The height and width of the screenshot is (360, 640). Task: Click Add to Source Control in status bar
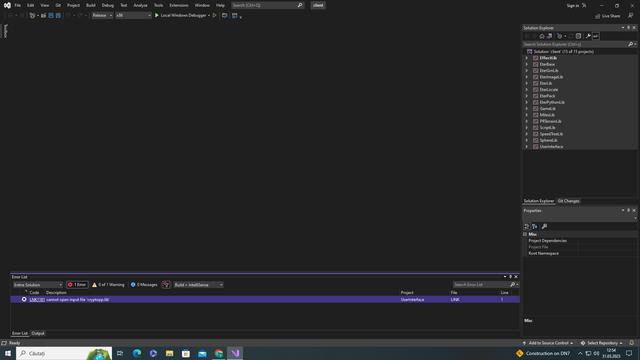click(548, 343)
